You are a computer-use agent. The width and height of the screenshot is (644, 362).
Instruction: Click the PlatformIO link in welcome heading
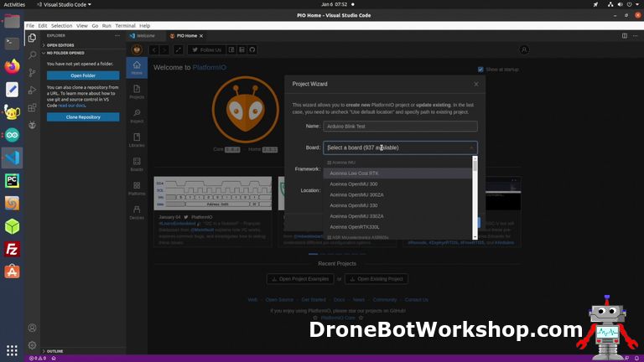[210, 67]
